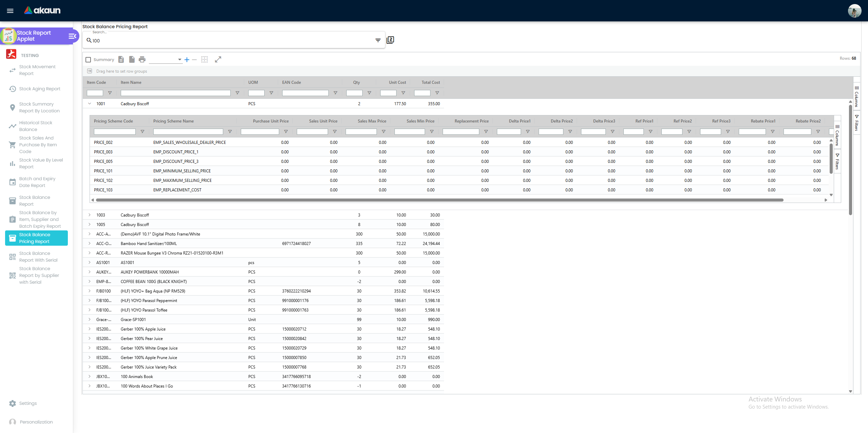This screenshot has width=868, height=433.
Task: Expand the 100 Animals Book row
Action: [90, 377]
